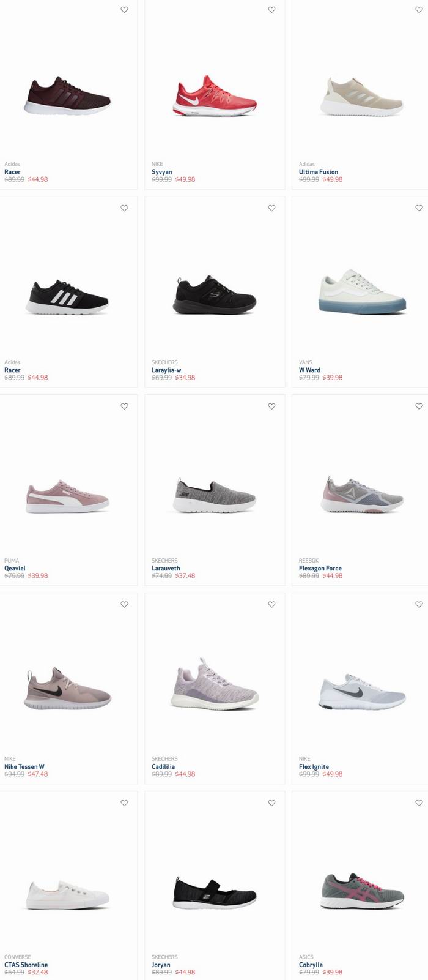
Task: Toggle wishlist heart for Skechers Laraylia-w
Action: 272,208
